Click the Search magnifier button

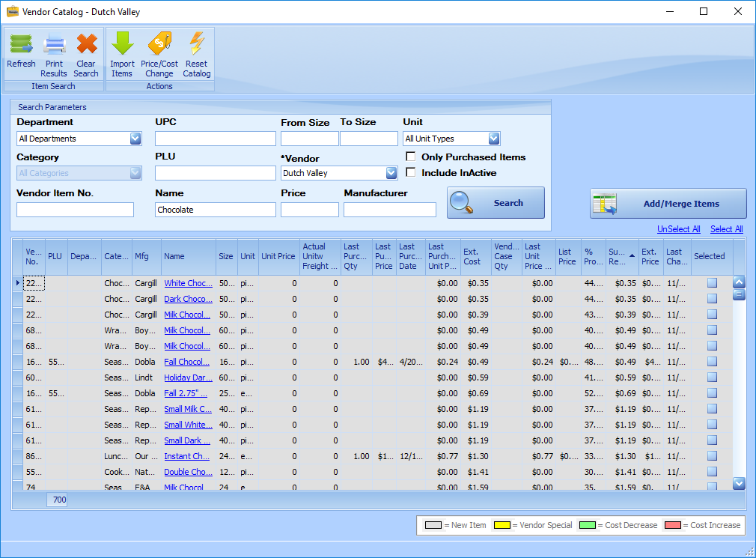496,203
